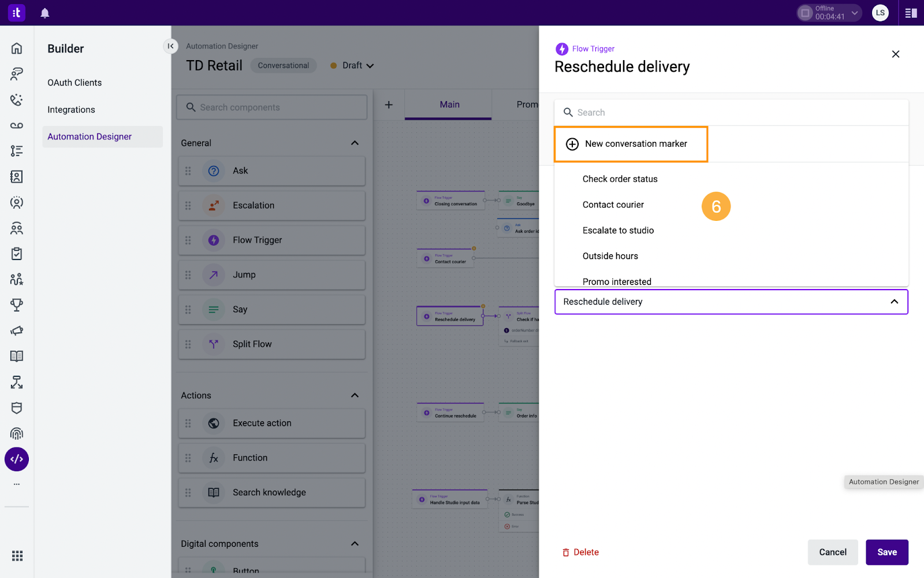
Task: Click the Conversational tag badge
Action: [x=283, y=65]
